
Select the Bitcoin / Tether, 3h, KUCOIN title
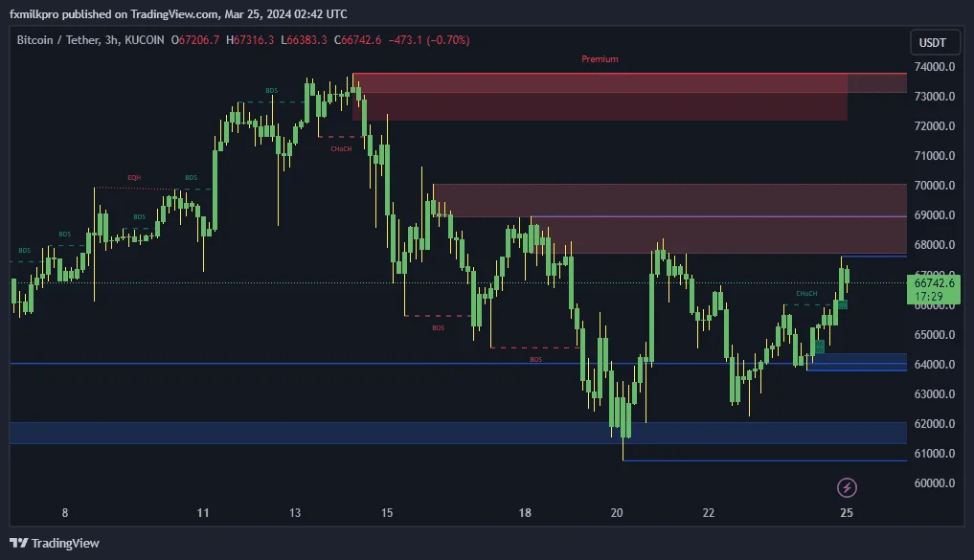tap(90, 40)
